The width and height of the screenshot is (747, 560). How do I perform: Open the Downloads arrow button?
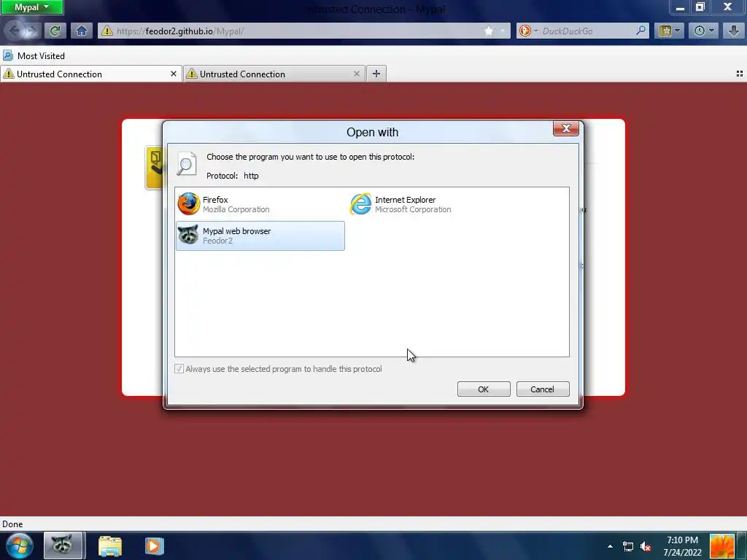[x=734, y=31]
